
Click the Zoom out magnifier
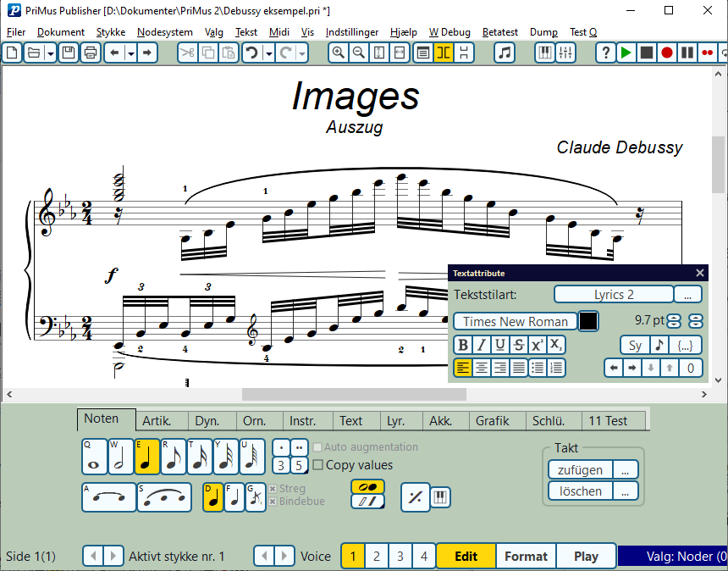[x=358, y=53]
